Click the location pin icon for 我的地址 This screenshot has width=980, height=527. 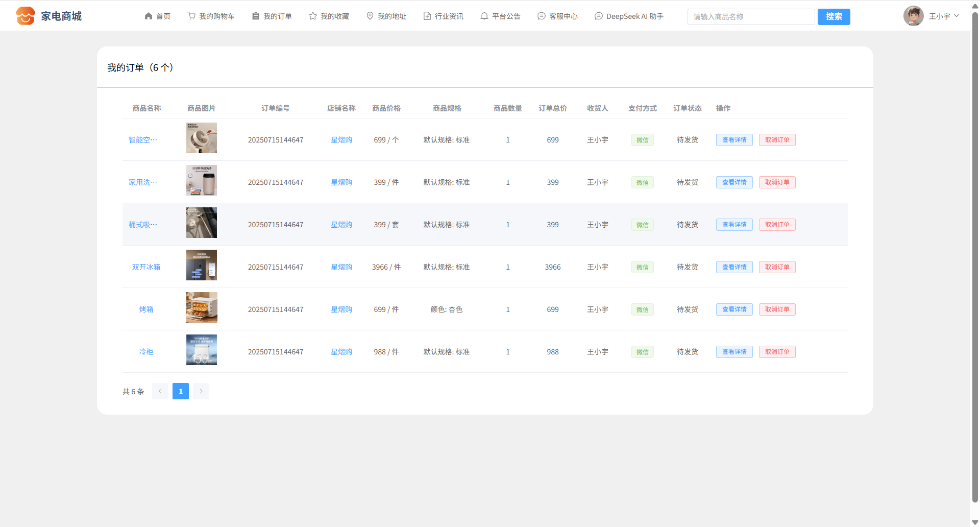tap(370, 16)
